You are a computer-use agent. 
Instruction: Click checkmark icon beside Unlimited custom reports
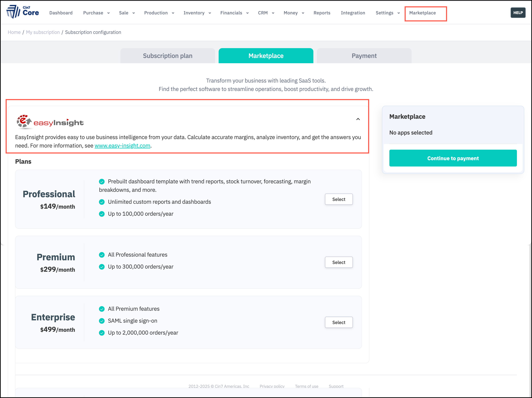102,202
